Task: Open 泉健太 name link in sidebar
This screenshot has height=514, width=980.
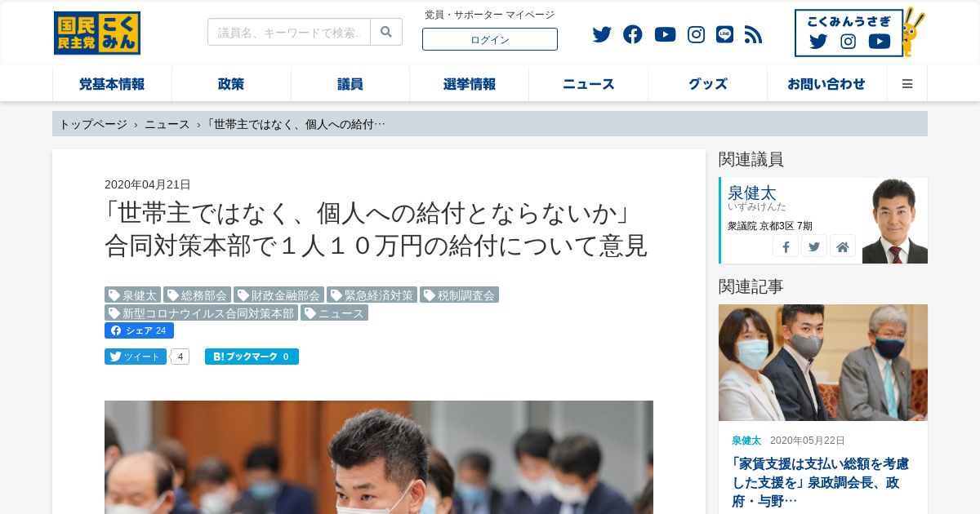Action: [751, 193]
